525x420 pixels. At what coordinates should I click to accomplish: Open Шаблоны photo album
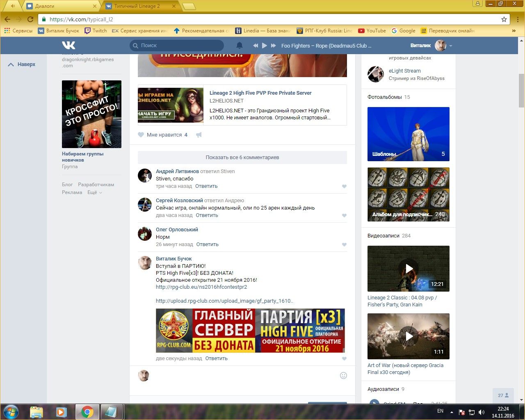point(409,134)
